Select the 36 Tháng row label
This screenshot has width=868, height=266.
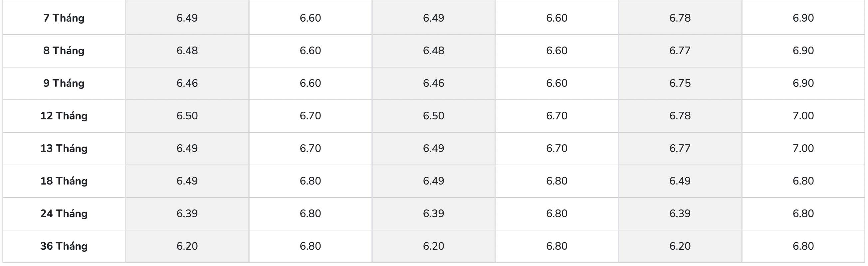64,246
